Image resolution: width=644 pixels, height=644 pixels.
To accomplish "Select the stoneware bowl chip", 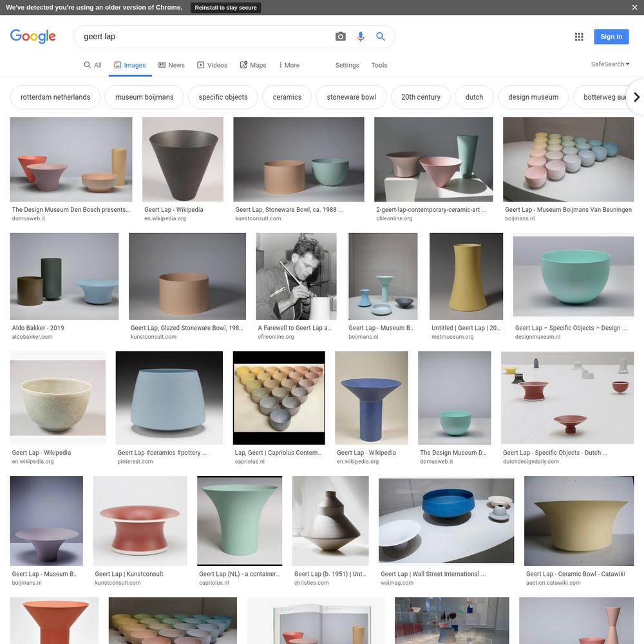I will [x=351, y=97].
